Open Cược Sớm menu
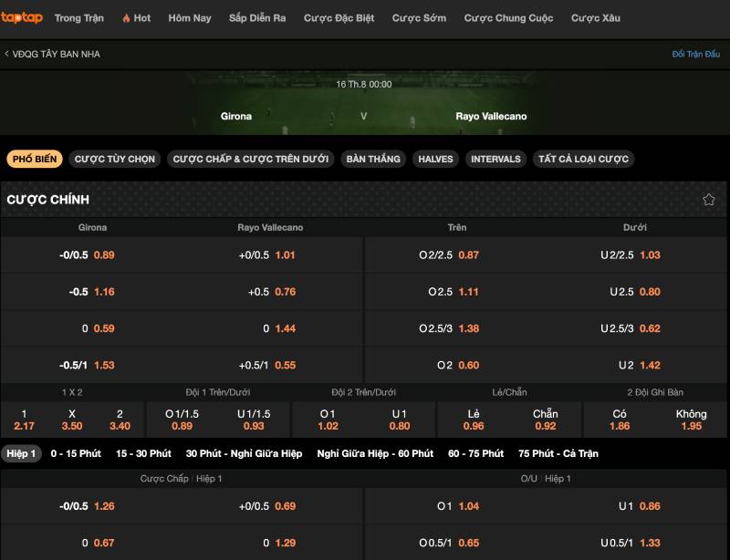This screenshot has width=730, height=560. pyautogui.click(x=419, y=18)
